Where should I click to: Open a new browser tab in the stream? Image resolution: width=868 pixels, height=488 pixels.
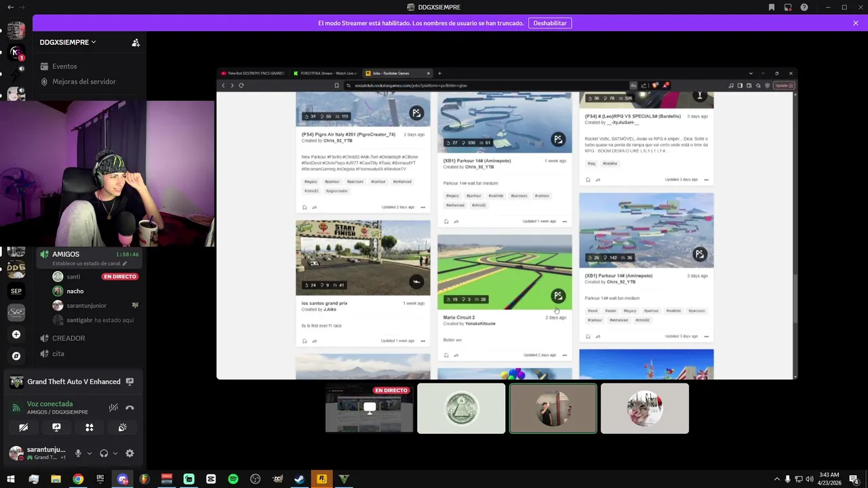pos(439,73)
